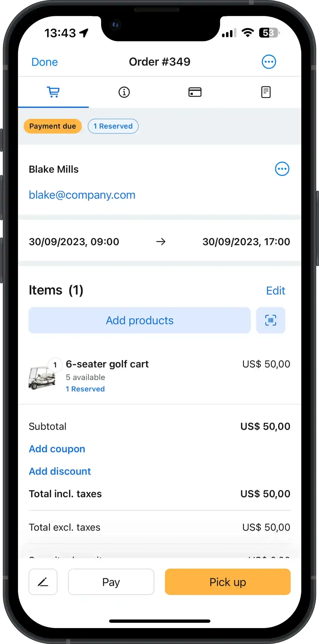Switch to the payments card tab
This screenshot has width=319, height=644.
(x=195, y=92)
